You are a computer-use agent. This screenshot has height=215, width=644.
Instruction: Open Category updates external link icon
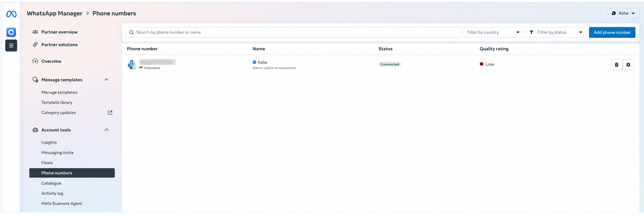click(110, 113)
